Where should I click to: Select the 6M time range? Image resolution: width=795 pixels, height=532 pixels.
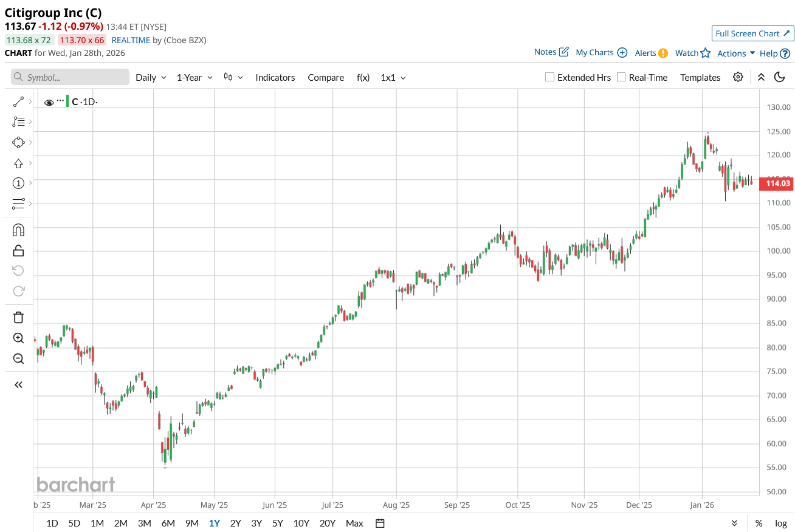tap(168, 523)
